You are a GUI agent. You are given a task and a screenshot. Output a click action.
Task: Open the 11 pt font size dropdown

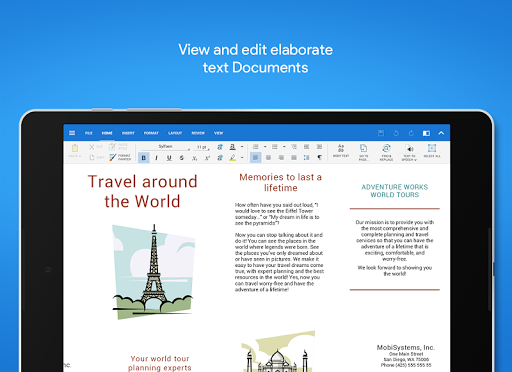[202, 147]
